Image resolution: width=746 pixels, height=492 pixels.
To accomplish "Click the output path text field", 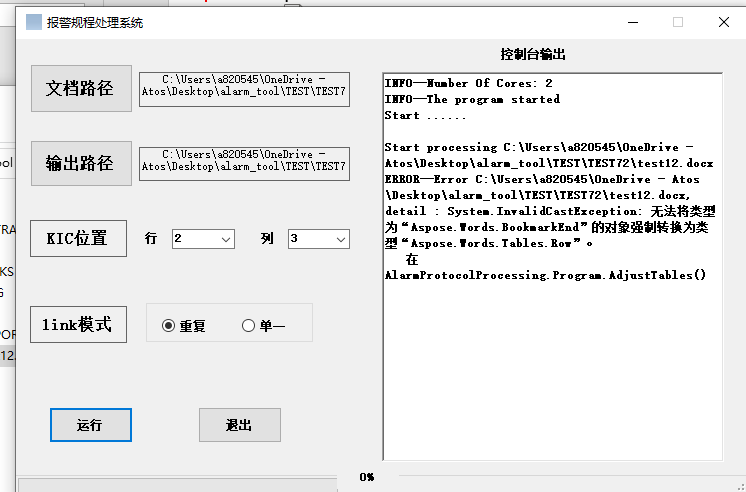I will tap(244, 161).
